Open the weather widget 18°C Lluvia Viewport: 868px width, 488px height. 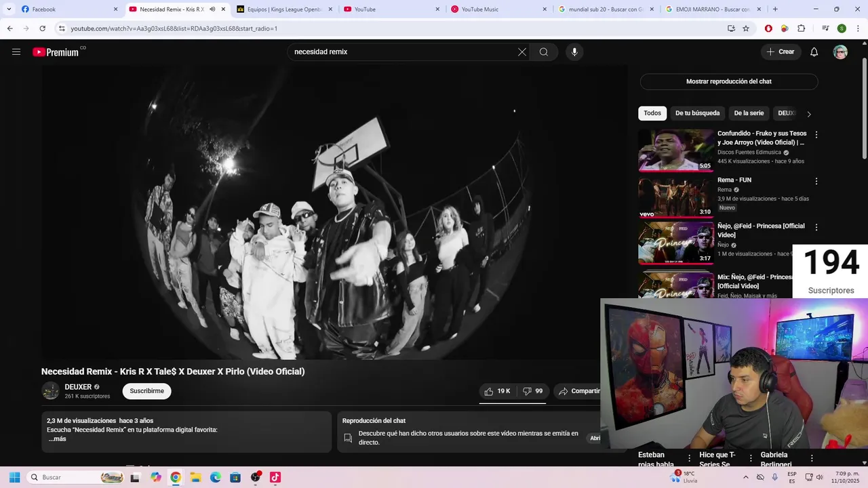(x=683, y=477)
